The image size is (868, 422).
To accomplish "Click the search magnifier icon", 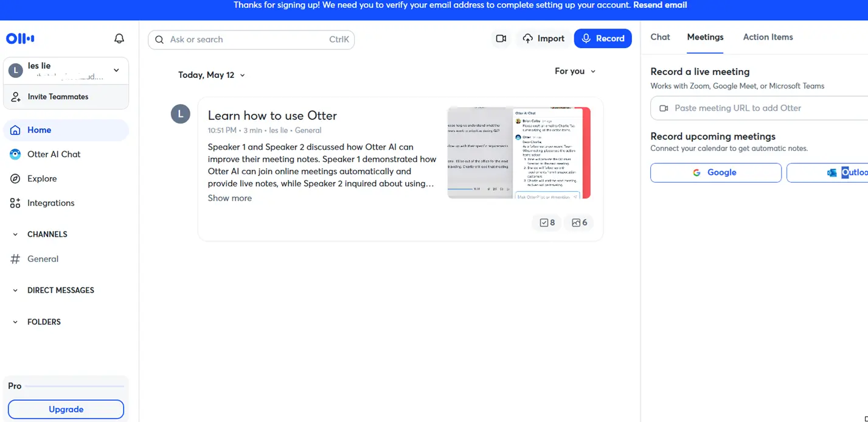I will 159,40.
